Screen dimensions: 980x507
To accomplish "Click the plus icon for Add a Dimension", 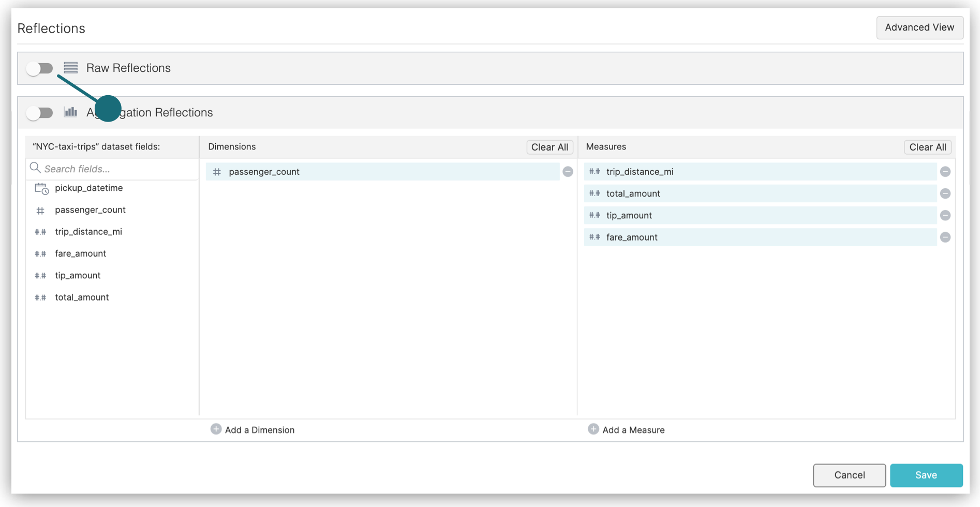I will pos(216,429).
